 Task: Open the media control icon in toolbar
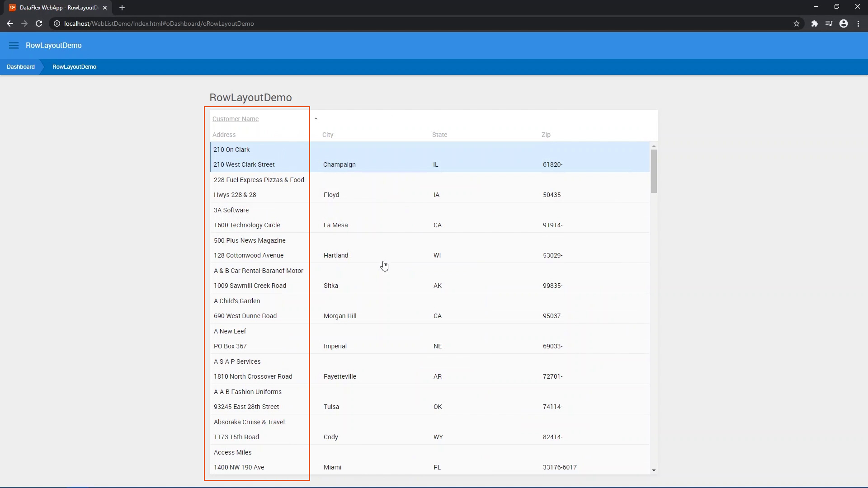pos(829,23)
